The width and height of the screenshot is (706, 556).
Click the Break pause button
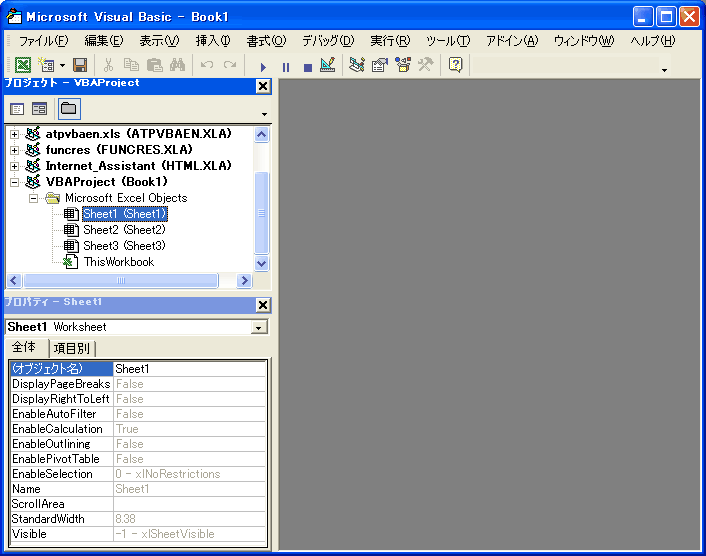click(286, 67)
